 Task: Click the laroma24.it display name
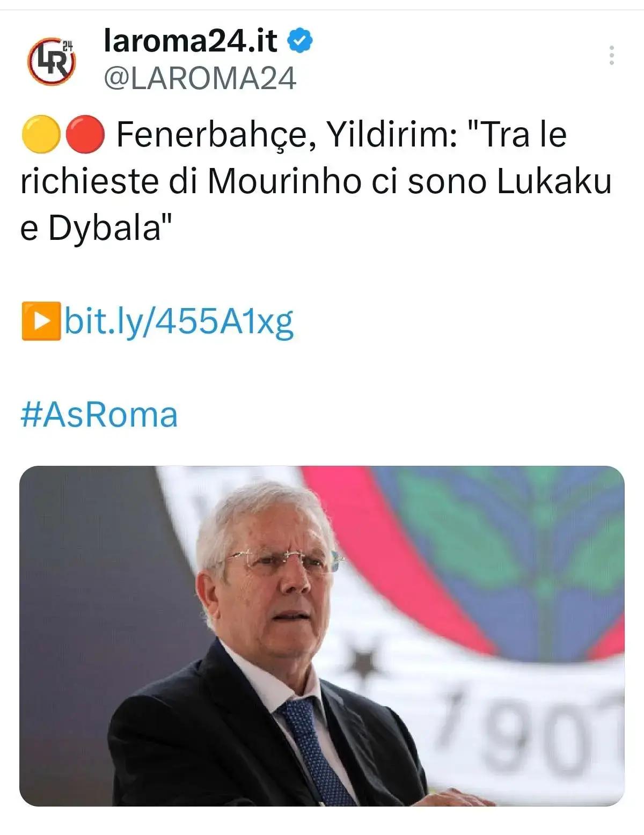(191, 41)
